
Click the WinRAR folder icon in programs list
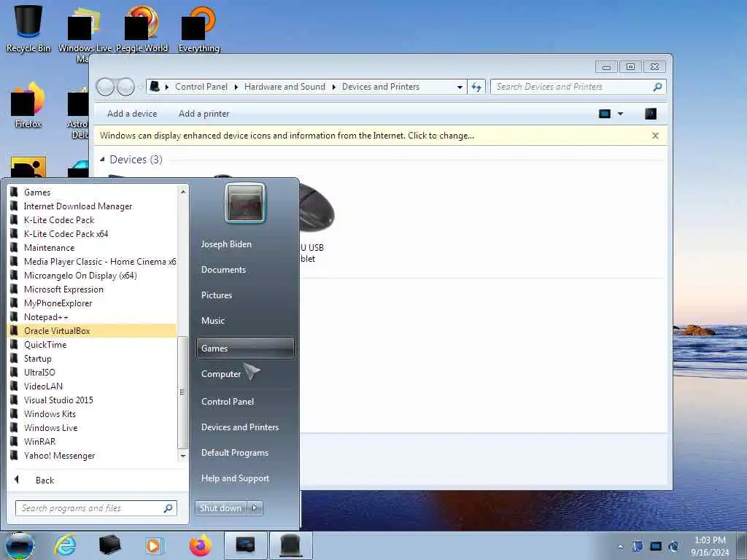click(x=15, y=441)
